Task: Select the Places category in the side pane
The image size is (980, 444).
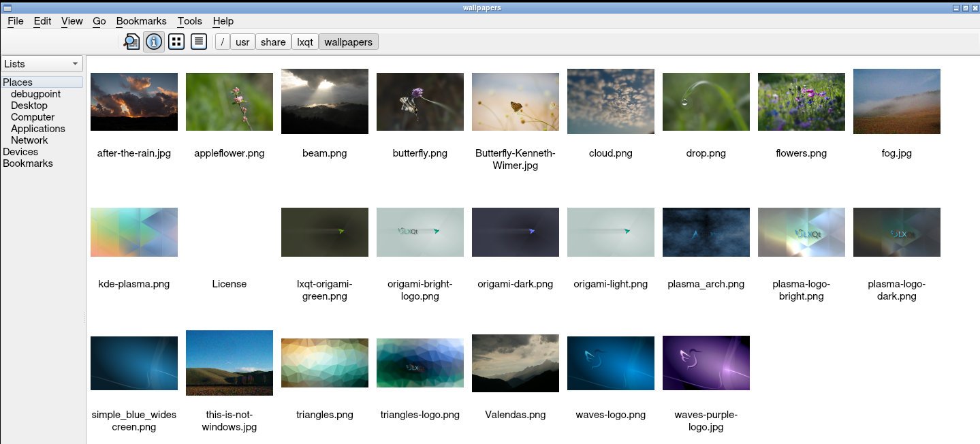Action: (x=18, y=82)
